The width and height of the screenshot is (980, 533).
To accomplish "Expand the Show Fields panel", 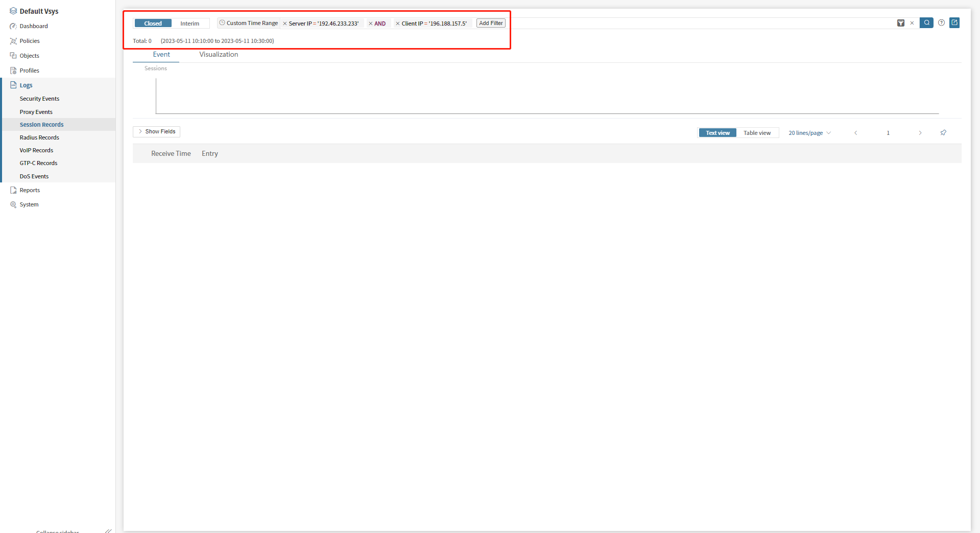I will 157,132.
